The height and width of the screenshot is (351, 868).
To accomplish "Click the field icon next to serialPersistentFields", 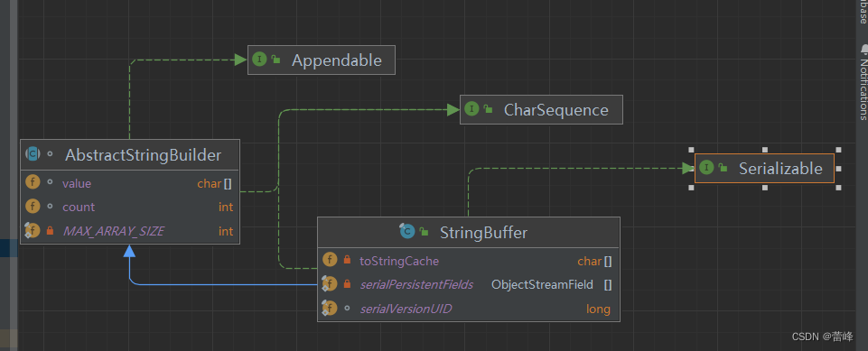I will click(x=330, y=284).
